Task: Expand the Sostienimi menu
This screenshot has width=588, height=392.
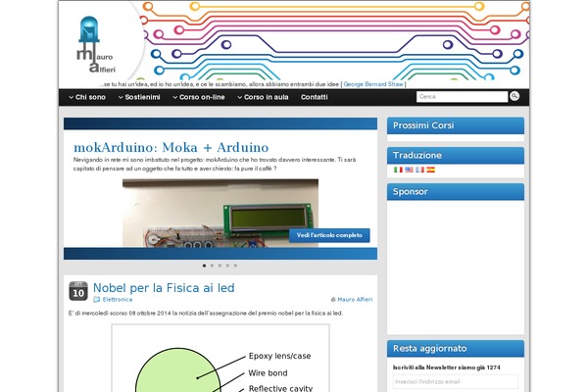Action: (x=139, y=97)
